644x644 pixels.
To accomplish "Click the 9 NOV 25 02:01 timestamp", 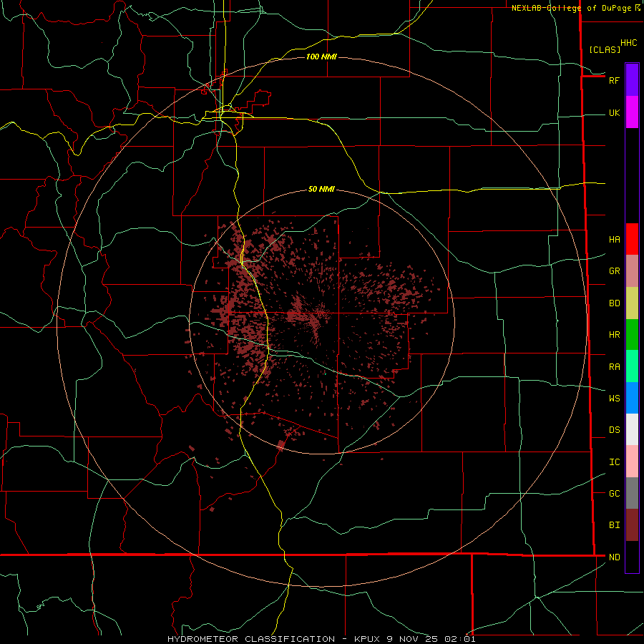I will (x=431, y=639).
